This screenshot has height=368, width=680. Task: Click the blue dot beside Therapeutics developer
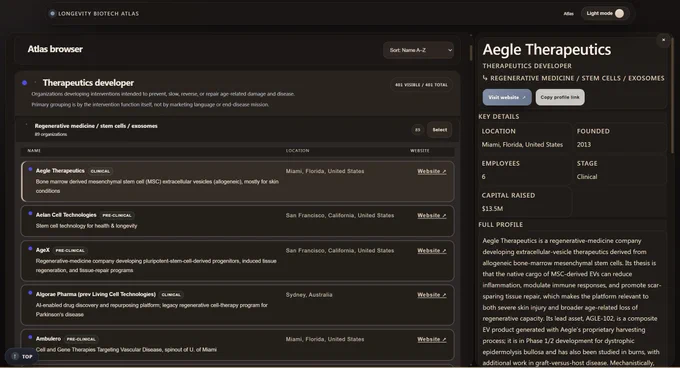click(x=25, y=83)
